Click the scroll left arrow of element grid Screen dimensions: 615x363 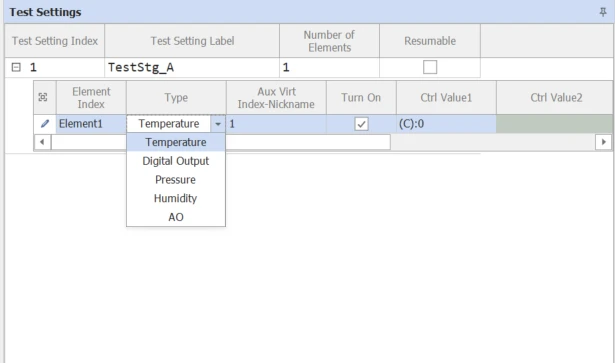(x=42, y=142)
